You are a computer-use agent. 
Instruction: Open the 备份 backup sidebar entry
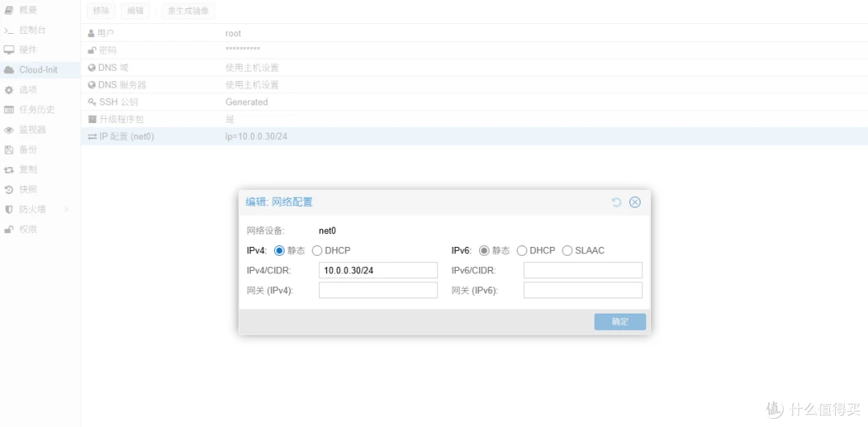40,150
